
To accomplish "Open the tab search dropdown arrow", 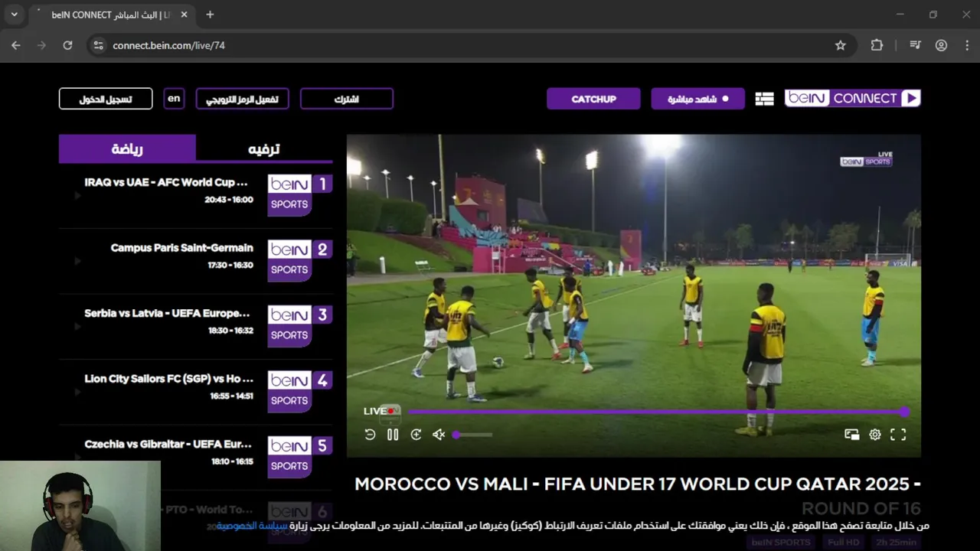I will point(14,15).
